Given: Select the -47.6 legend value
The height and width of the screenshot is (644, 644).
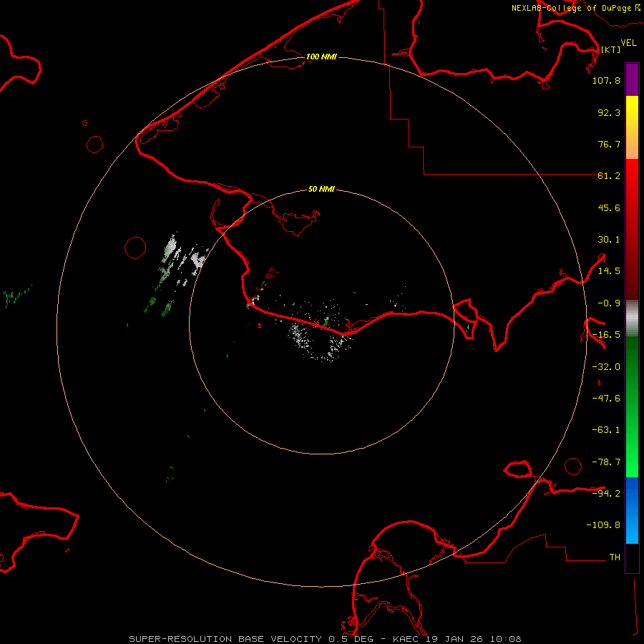Looking at the screenshot, I should coord(606,399).
